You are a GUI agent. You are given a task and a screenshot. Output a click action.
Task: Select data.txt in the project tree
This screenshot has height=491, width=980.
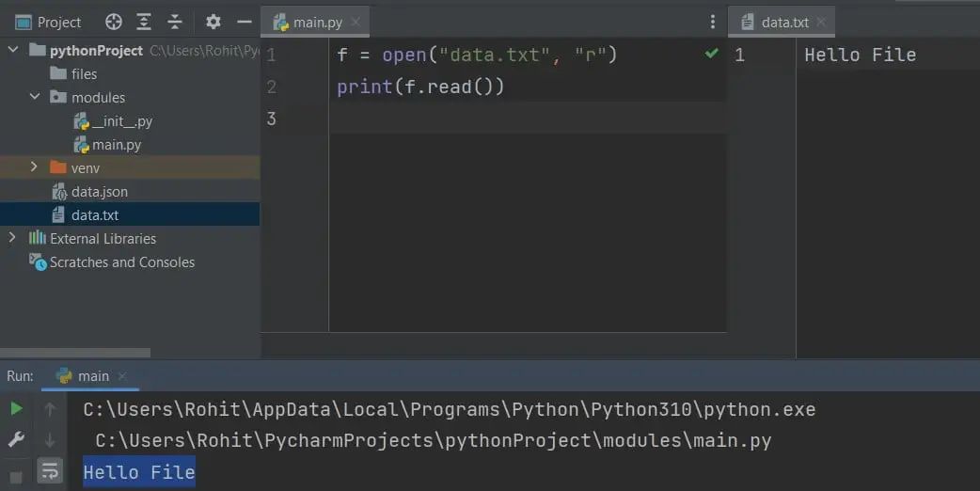pyautogui.click(x=130, y=214)
